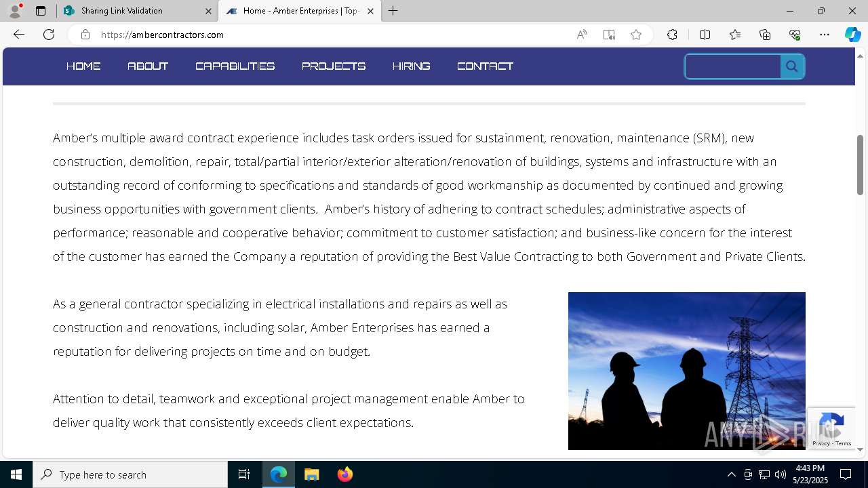Viewport: 868px width, 488px height.
Task: View site information padlock icon
Action: tap(85, 35)
